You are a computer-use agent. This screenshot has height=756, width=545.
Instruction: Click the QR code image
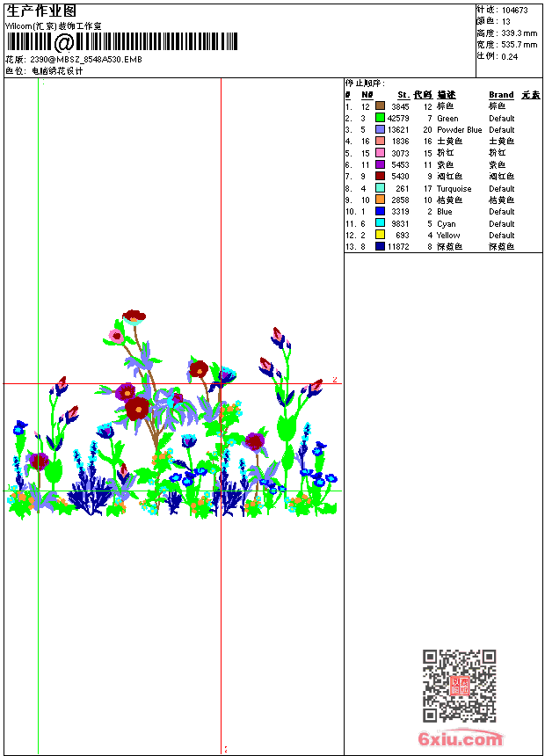(459, 686)
